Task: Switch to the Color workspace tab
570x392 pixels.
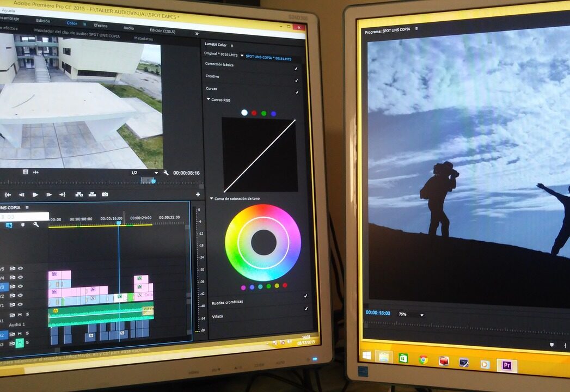Action: pyautogui.click(x=72, y=23)
